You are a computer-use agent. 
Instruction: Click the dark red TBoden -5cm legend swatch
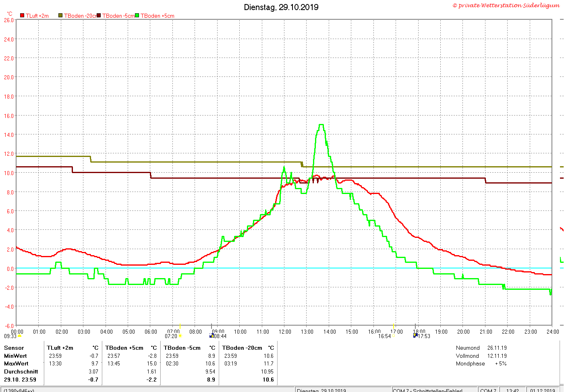pos(99,16)
